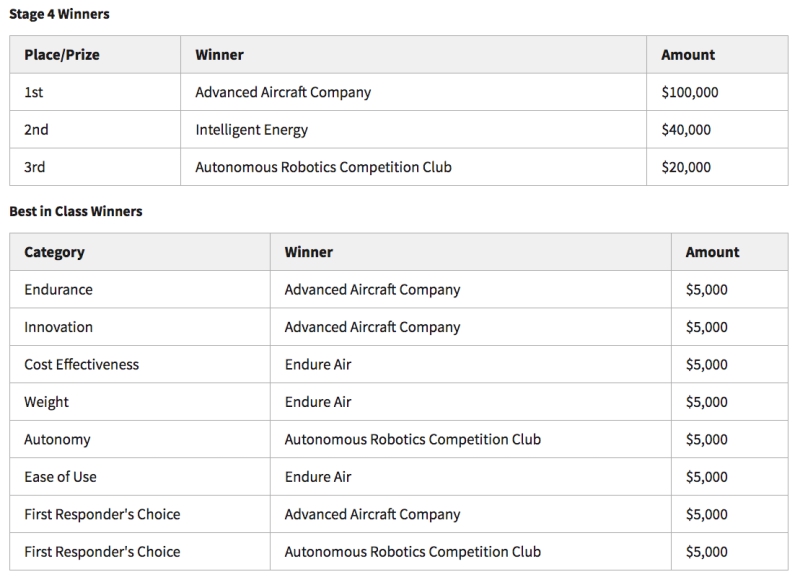The width and height of the screenshot is (800, 582).
Task: Click the $100,000 prize amount
Action: coord(690,92)
